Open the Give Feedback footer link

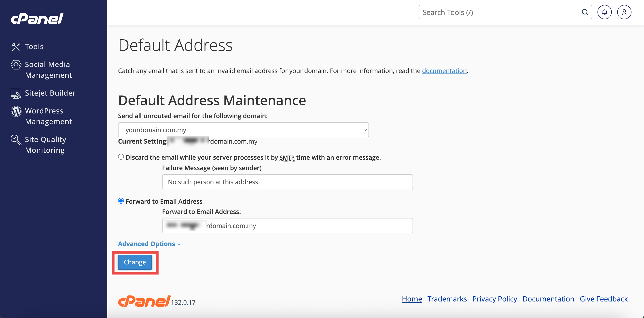[604, 299]
